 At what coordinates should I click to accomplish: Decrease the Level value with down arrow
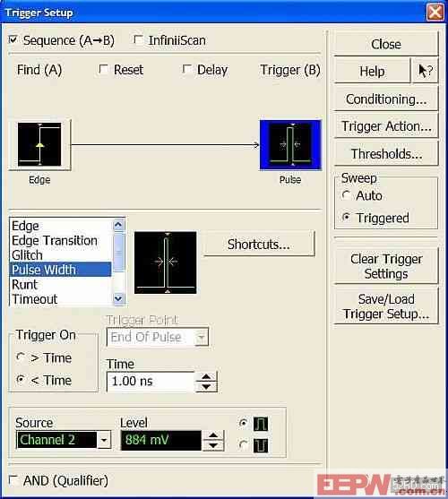[213, 445]
